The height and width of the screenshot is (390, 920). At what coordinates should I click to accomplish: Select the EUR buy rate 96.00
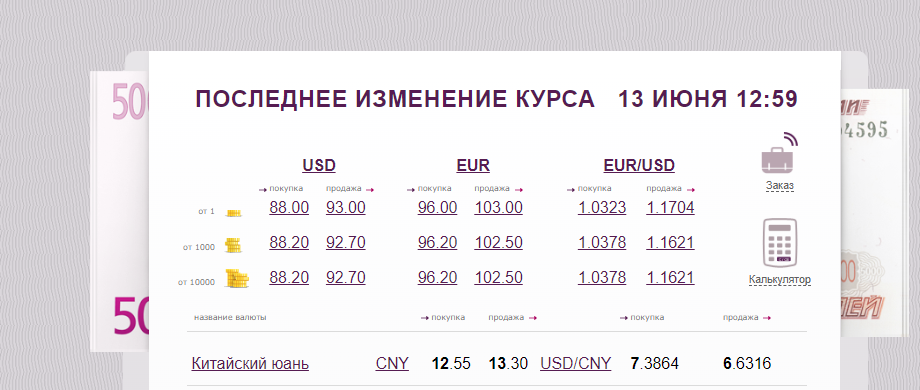[x=437, y=208]
